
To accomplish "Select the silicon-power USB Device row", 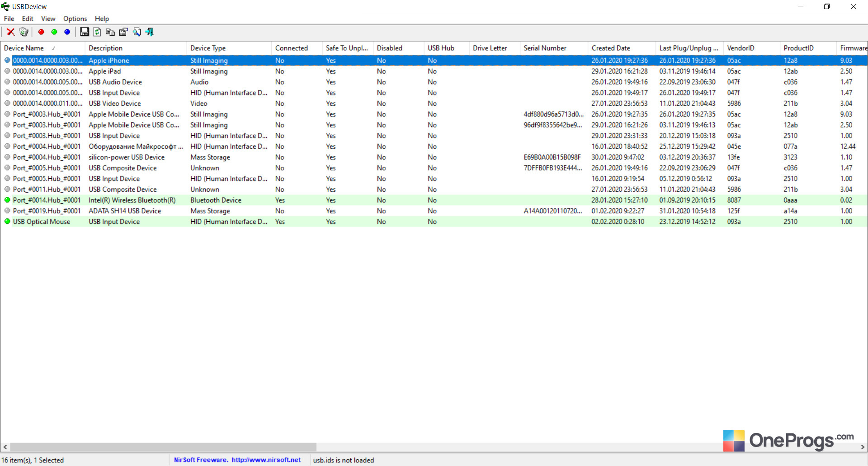I will (434, 157).
